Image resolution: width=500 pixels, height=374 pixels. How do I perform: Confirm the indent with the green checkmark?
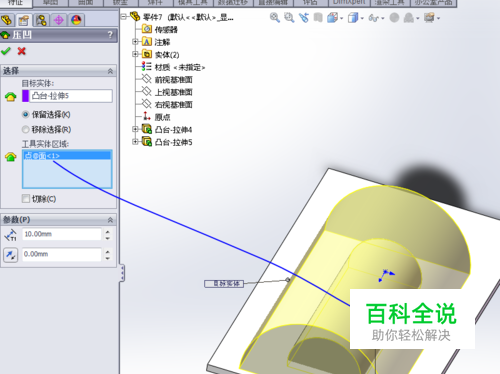(x=6, y=51)
